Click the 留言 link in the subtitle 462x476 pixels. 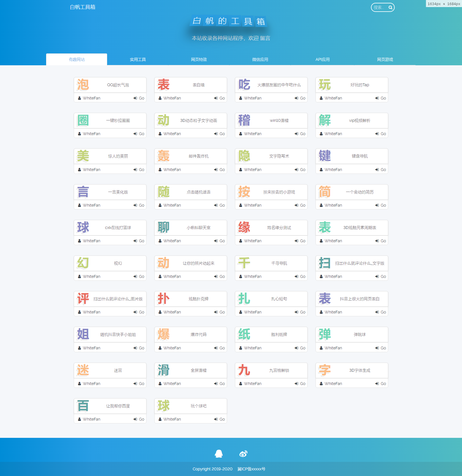tap(265, 38)
